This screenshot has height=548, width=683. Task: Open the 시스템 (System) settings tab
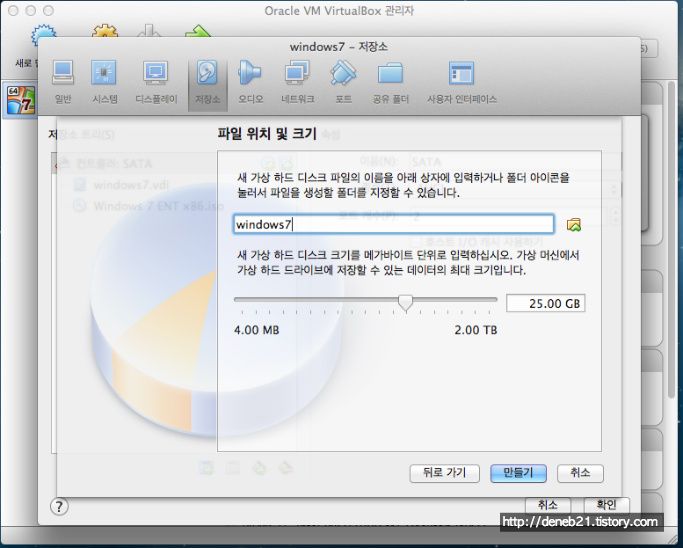point(104,83)
